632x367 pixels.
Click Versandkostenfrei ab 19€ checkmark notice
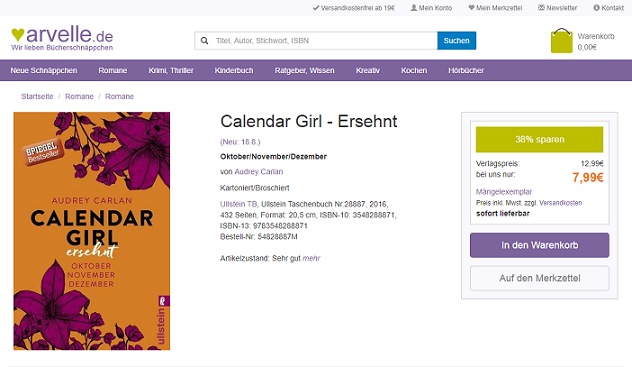353,8
